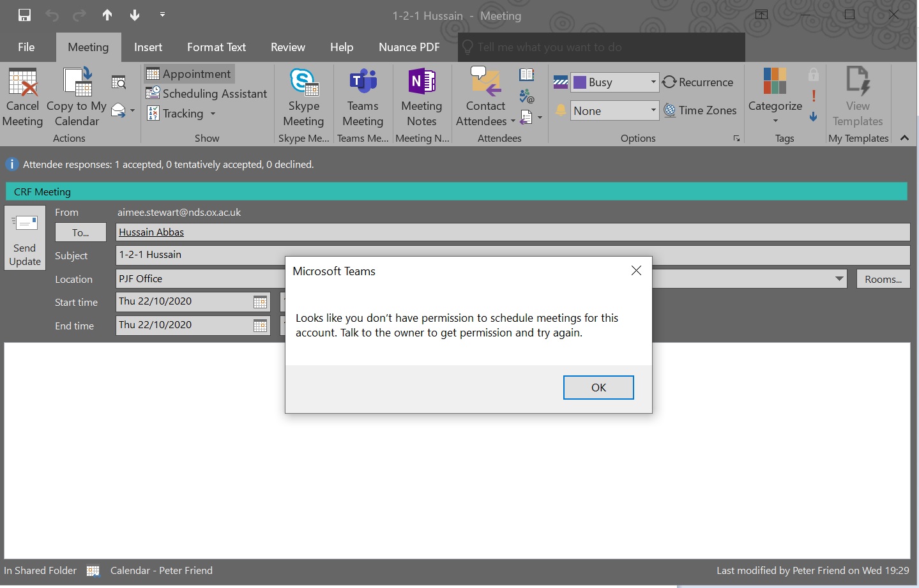Run Check Names on attendees

point(527,96)
